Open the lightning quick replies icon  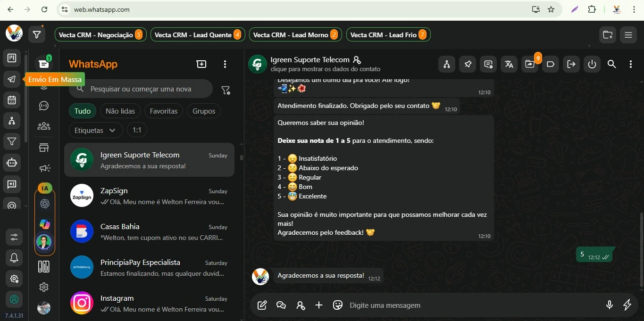[x=627, y=305]
